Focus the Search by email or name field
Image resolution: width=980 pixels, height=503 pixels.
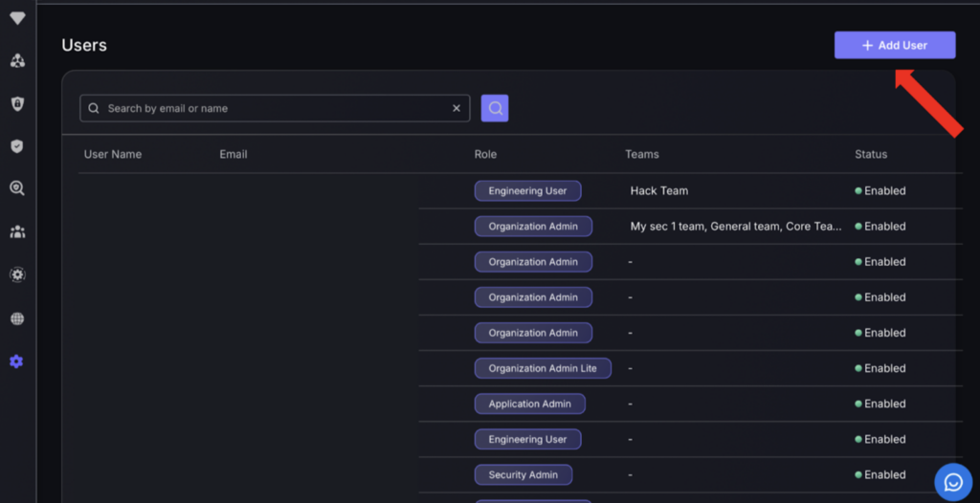pos(275,108)
